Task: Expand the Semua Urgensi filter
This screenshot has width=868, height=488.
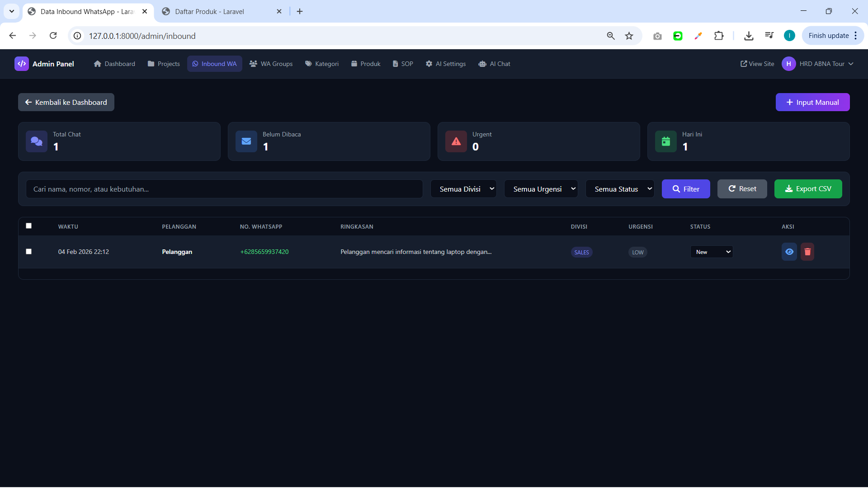Action: pos(541,189)
